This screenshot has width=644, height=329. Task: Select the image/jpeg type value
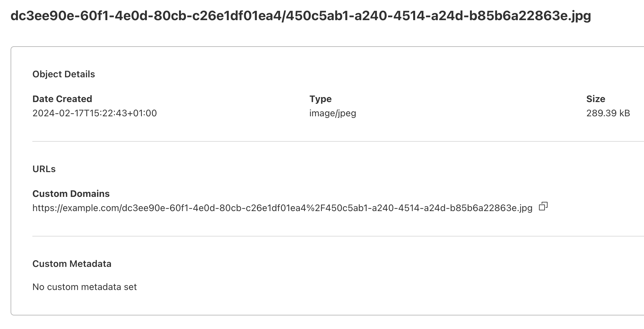[x=333, y=113]
